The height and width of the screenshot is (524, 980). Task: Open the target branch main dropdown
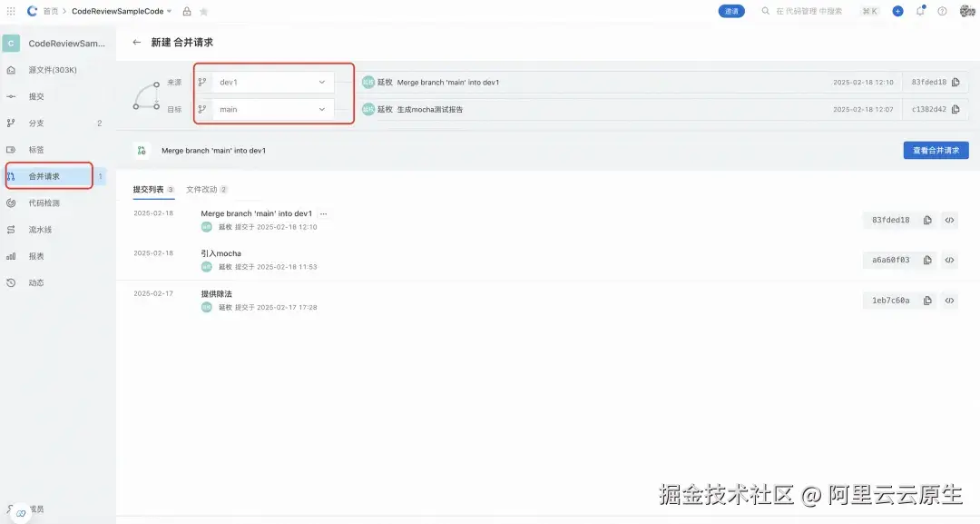click(272, 109)
